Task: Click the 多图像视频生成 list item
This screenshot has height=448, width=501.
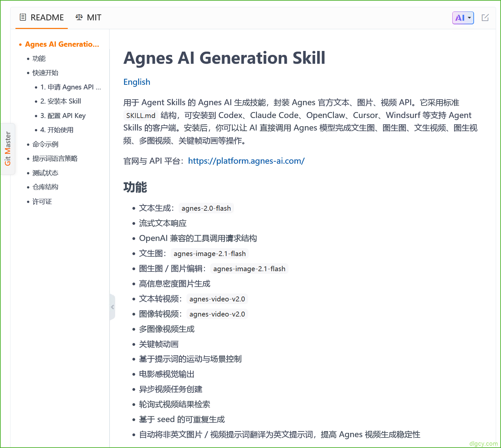Action: click(x=167, y=329)
